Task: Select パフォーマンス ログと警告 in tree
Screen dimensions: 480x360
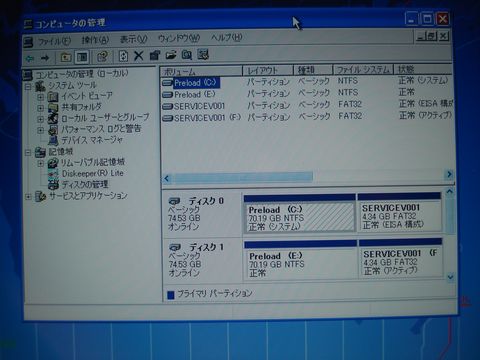Action: click(101, 129)
